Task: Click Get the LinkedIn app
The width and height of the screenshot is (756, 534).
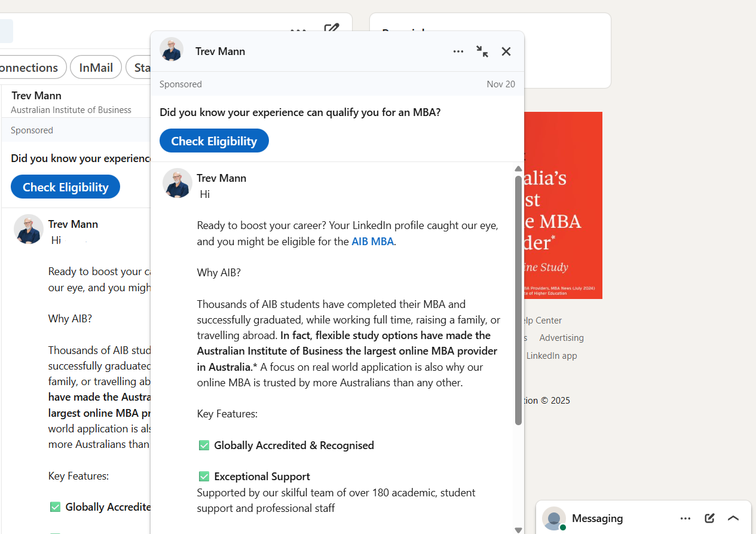Action: tap(551, 355)
